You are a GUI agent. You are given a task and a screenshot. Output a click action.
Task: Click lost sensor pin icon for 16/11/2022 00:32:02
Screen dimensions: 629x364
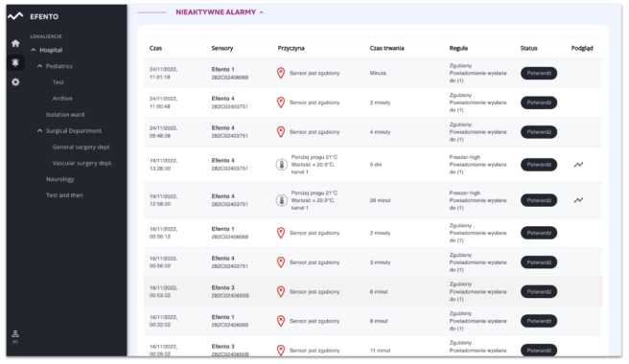tap(281, 321)
